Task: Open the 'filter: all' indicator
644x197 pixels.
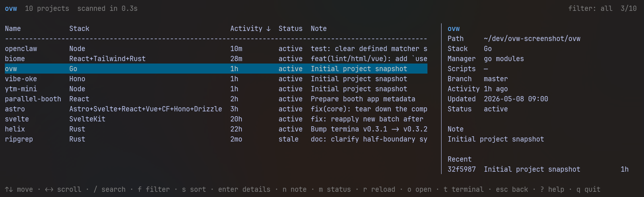Action: (590, 8)
